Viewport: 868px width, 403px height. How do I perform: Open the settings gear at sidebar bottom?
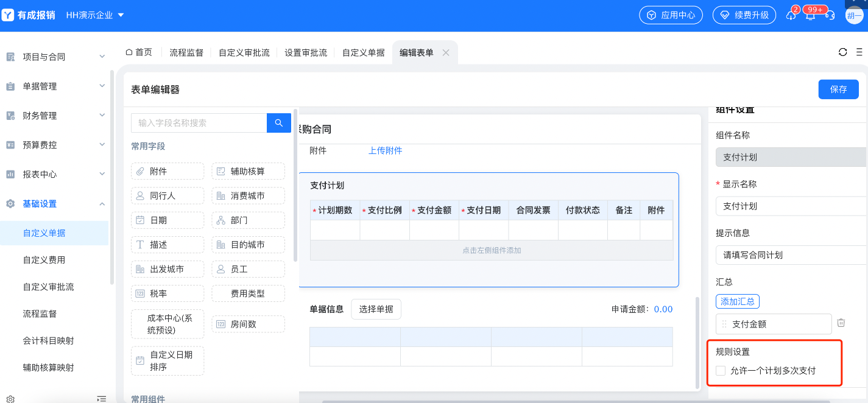point(10,399)
